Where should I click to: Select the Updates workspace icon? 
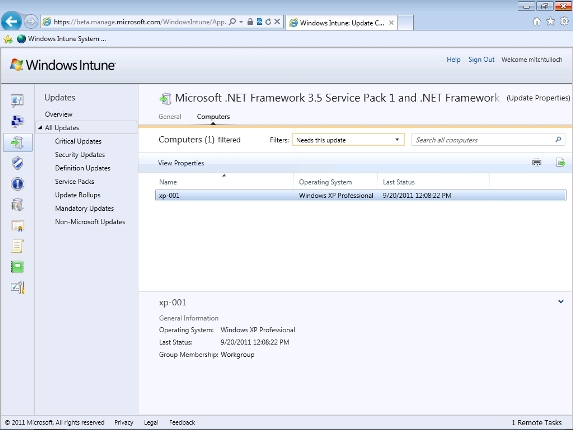(18, 142)
